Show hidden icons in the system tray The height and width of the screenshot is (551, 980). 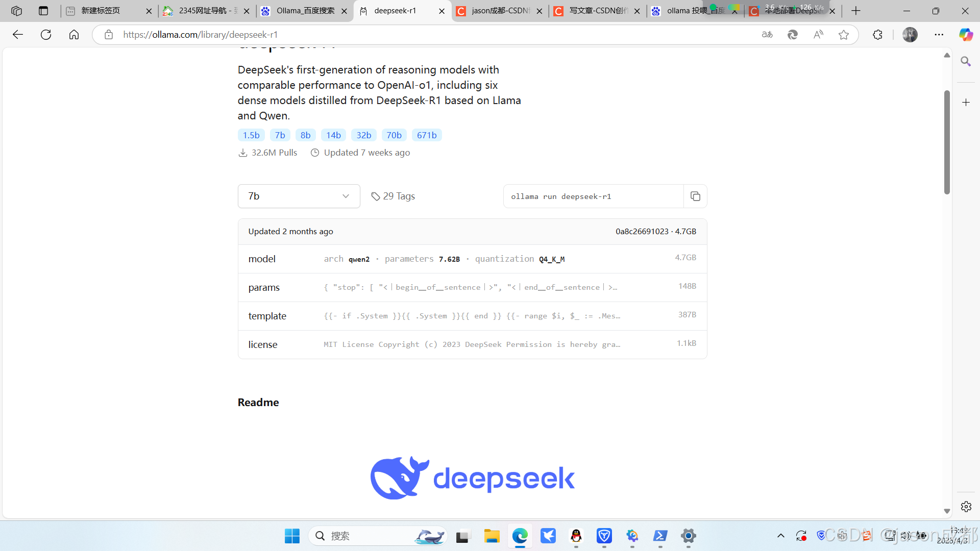pyautogui.click(x=781, y=536)
